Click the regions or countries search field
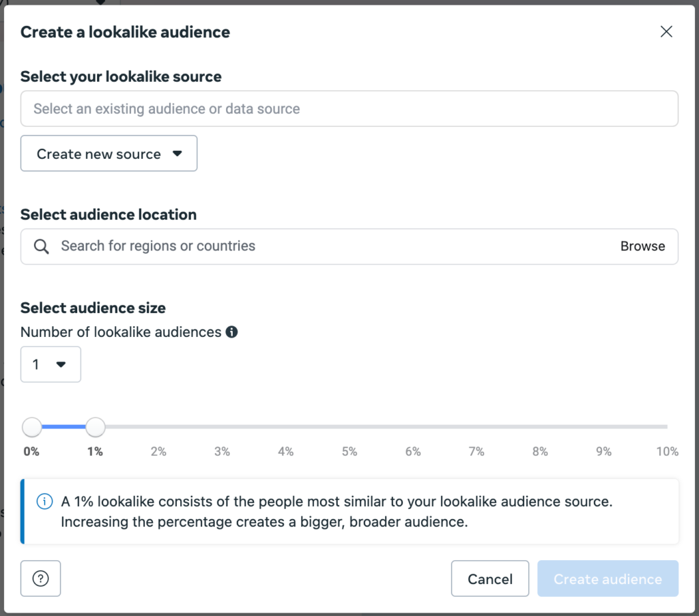 pyautogui.click(x=328, y=246)
